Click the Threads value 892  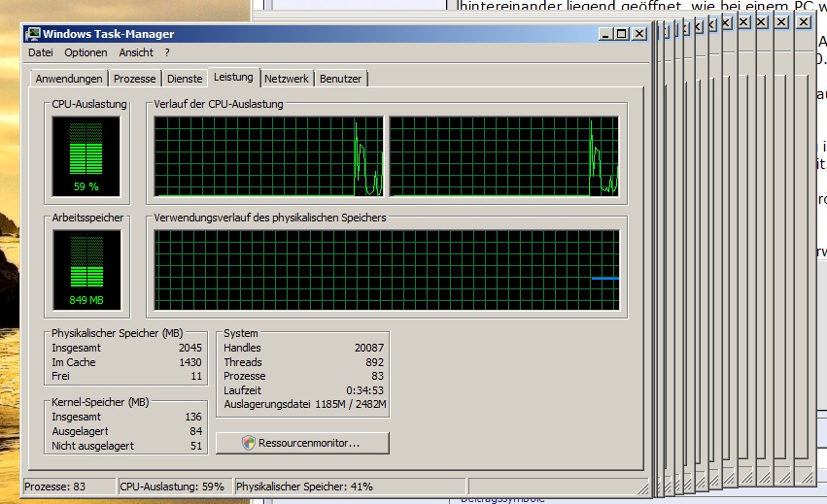(374, 362)
